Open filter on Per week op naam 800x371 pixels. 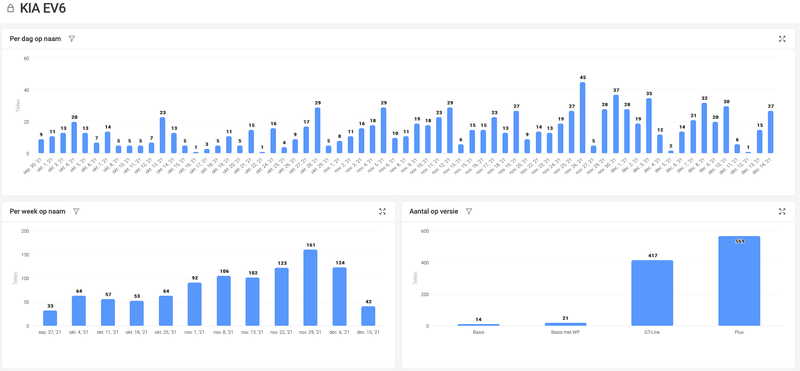(x=76, y=211)
